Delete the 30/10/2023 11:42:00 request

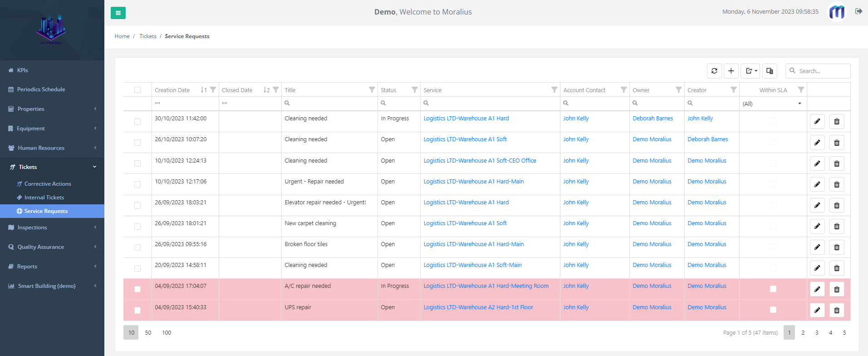pyautogui.click(x=837, y=121)
